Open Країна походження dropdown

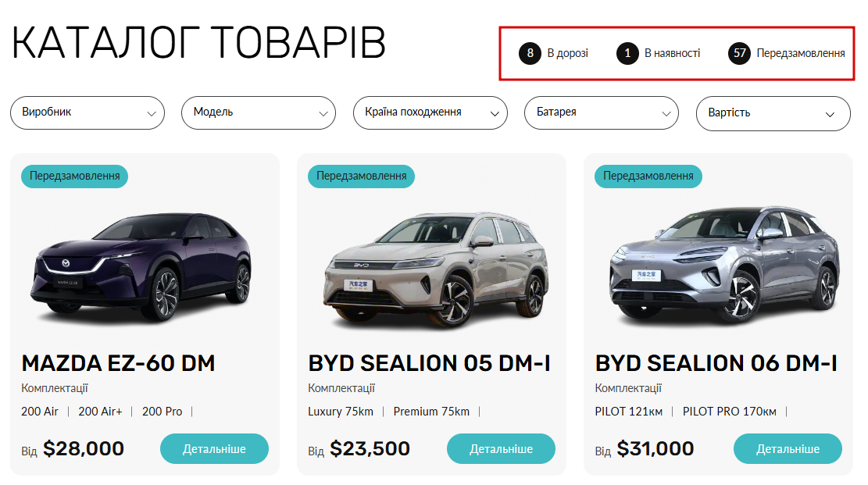(430, 113)
